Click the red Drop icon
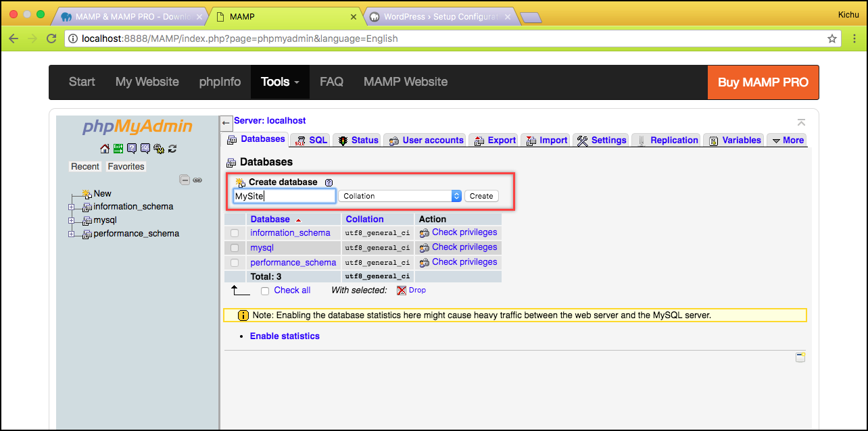 tap(402, 290)
